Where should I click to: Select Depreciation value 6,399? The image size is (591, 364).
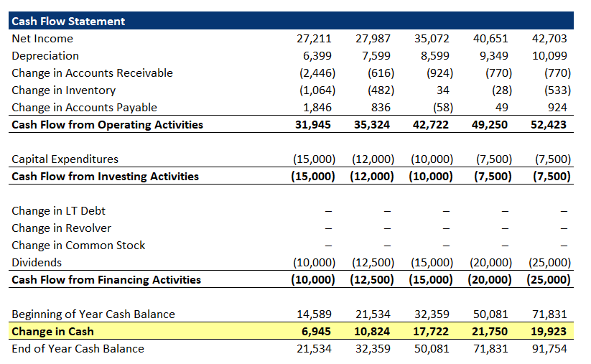coord(317,56)
